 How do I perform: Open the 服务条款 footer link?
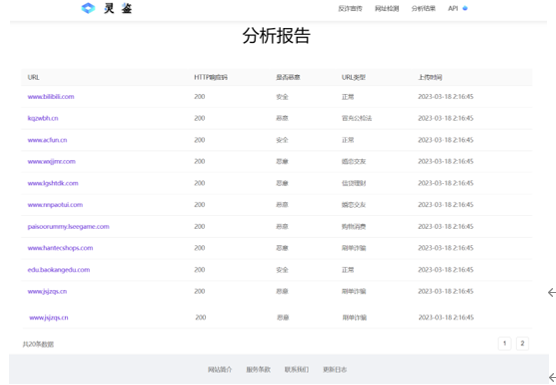258,369
